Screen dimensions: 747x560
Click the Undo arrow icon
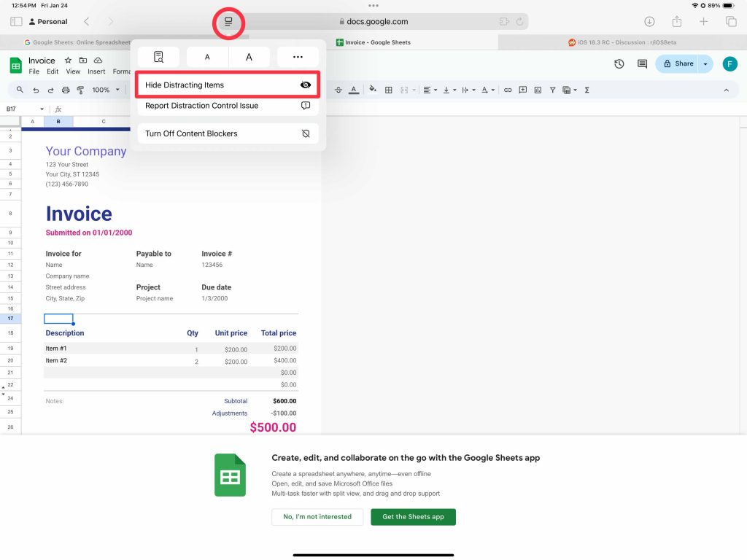click(x=37, y=90)
